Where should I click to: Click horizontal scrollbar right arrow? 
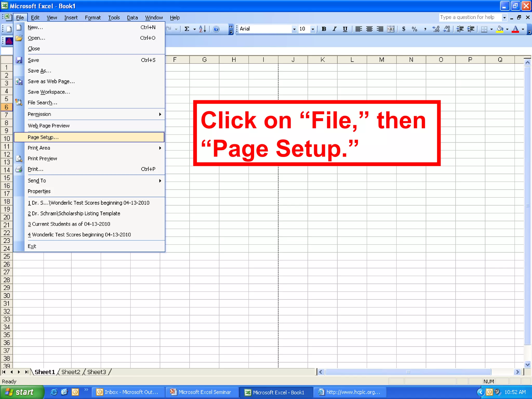click(x=517, y=372)
